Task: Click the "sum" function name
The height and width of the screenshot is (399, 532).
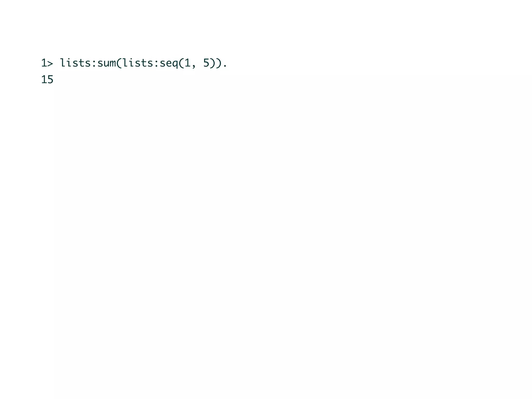Action: click(107, 64)
